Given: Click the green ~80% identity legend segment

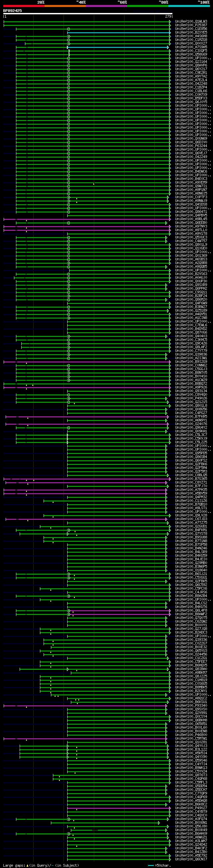Looking at the screenshot, I should click(148, 6).
